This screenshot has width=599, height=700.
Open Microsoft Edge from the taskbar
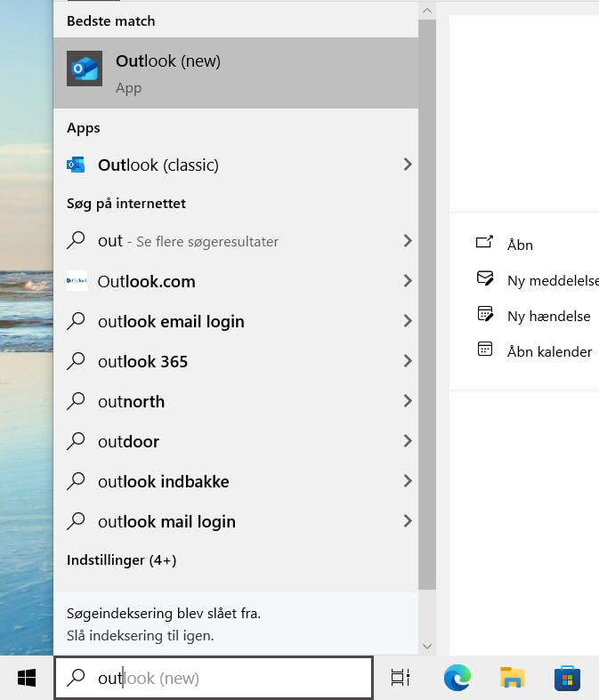457,678
